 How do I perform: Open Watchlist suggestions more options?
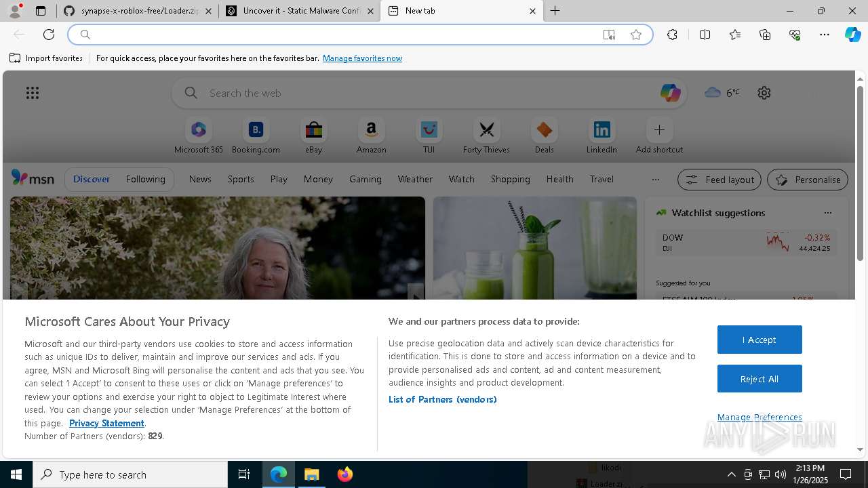(x=827, y=213)
